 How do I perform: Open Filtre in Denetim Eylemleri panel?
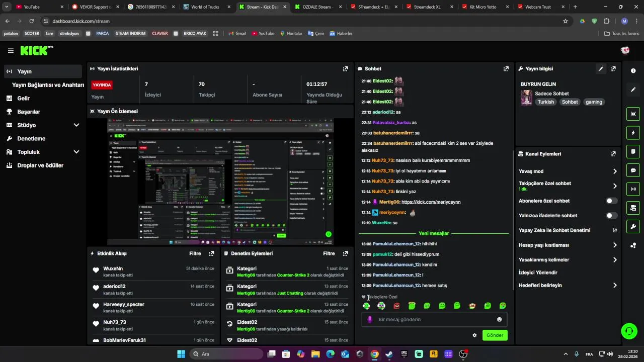(329, 253)
